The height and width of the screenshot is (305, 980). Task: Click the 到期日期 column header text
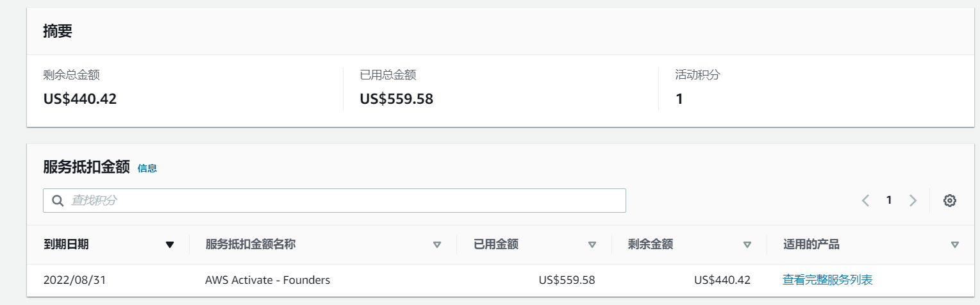pyautogui.click(x=66, y=244)
